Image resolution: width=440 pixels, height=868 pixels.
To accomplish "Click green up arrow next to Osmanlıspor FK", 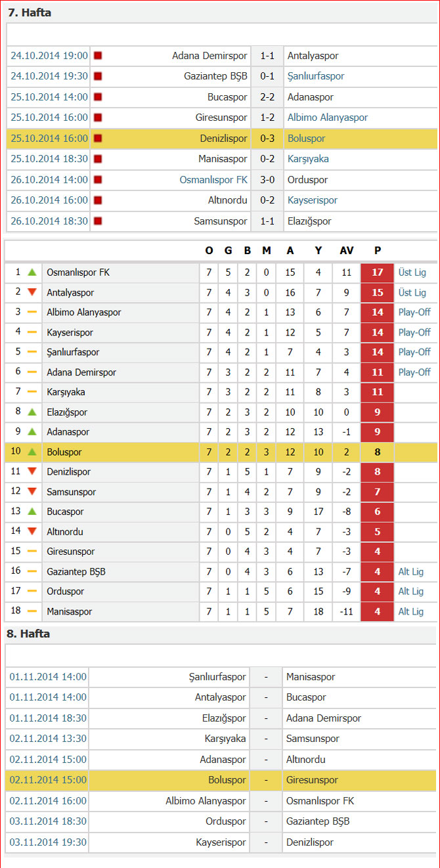I will (32, 272).
